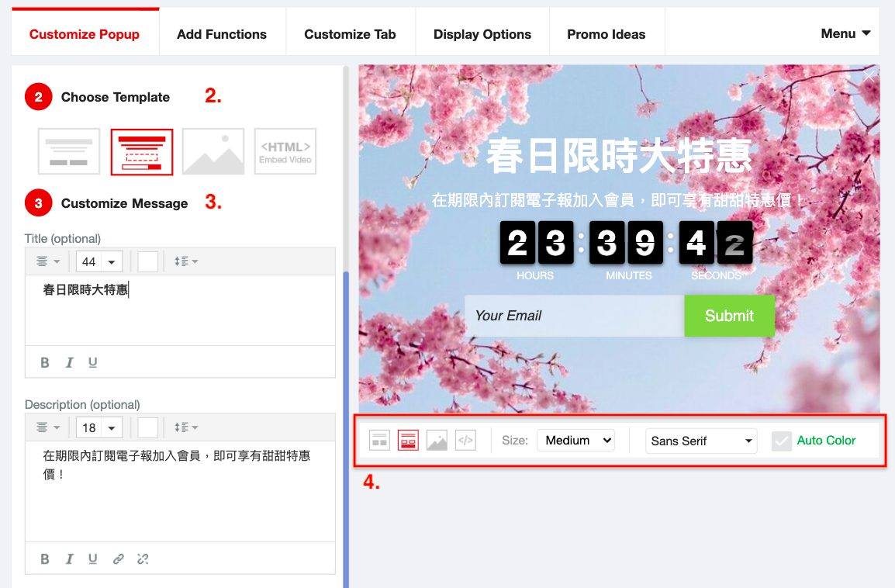
Task: Open Title line spacing dropdown
Action: [186, 261]
